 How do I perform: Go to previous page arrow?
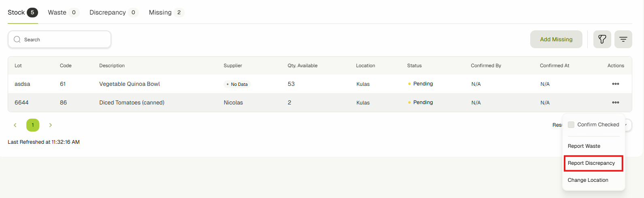[x=15, y=125]
